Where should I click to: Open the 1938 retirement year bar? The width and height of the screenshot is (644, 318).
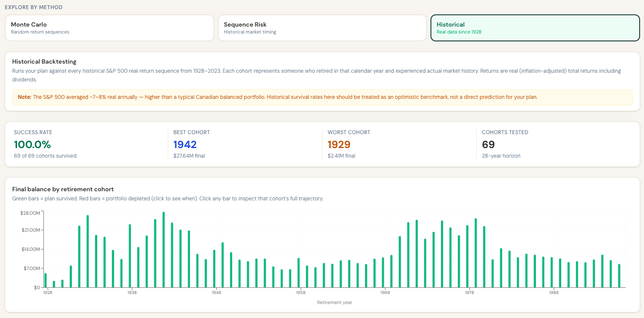(130, 256)
